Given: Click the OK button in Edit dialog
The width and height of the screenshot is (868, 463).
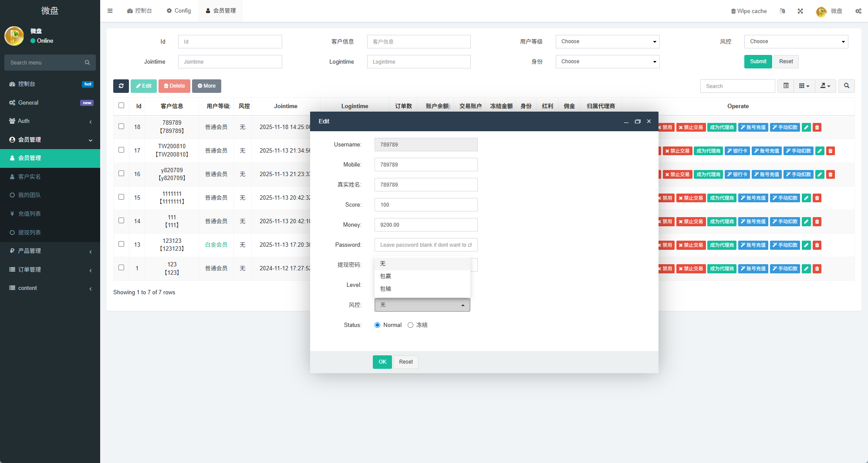Looking at the screenshot, I should (382, 362).
